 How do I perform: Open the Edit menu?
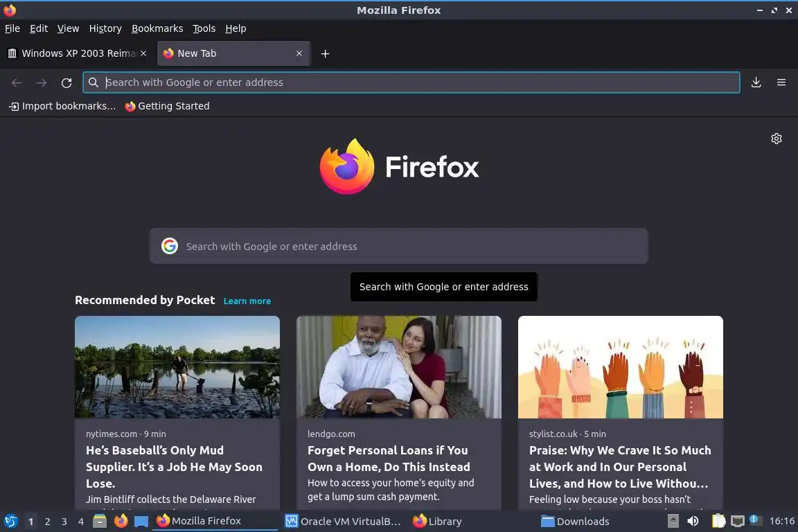click(39, 28)
